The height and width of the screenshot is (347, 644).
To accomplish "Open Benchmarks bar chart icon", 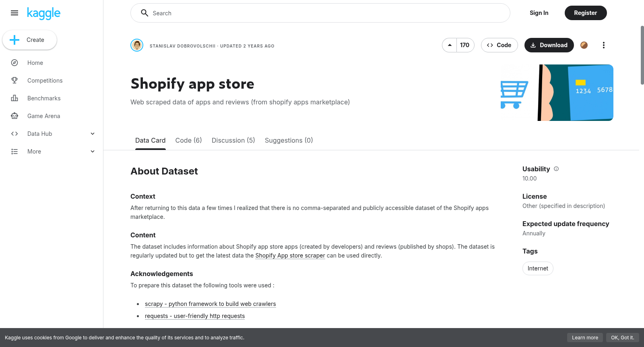I will pos(14,98).
